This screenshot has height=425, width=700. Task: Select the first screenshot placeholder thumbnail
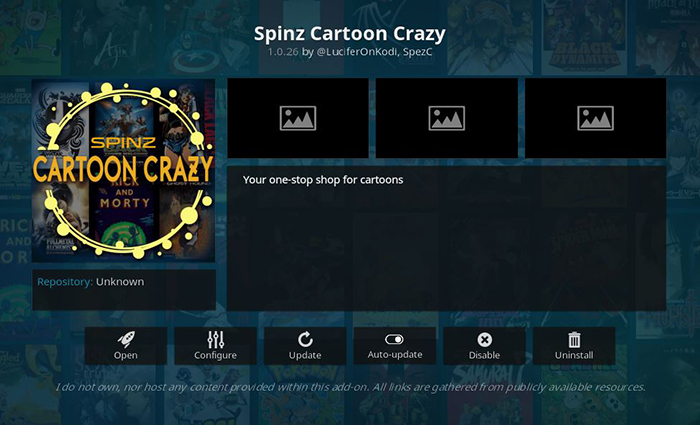298,118
